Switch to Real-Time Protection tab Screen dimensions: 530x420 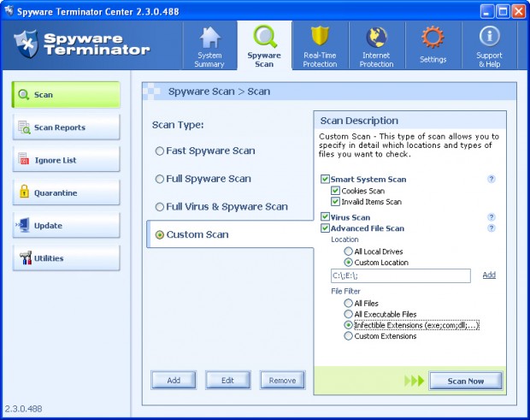click(x=320, y=46)
